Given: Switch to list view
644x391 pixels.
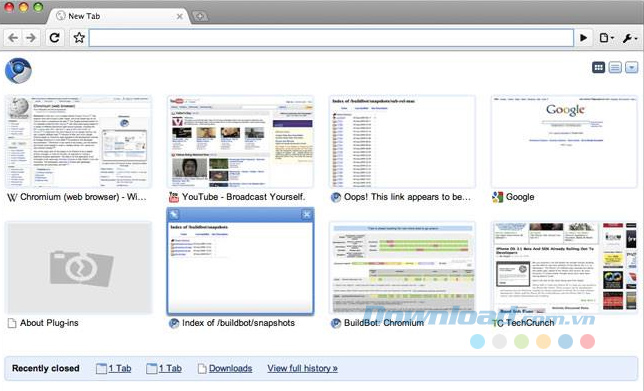Looking at the screenshot, I should [615, 67].
